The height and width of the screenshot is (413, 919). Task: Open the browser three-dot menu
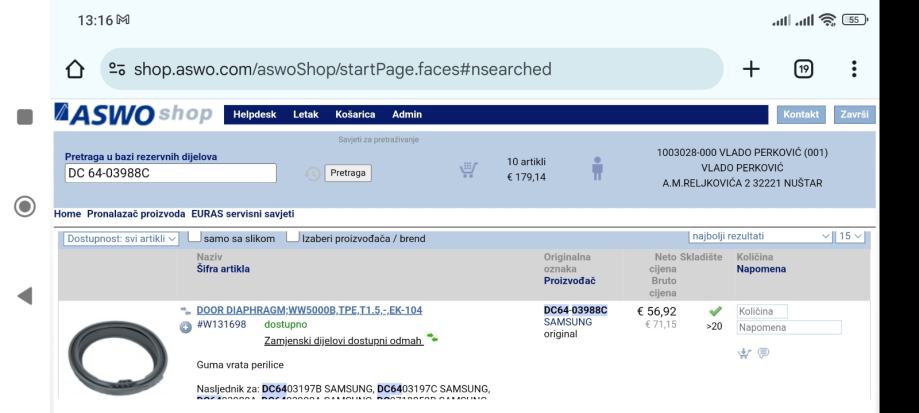click(x=854, y=69)
